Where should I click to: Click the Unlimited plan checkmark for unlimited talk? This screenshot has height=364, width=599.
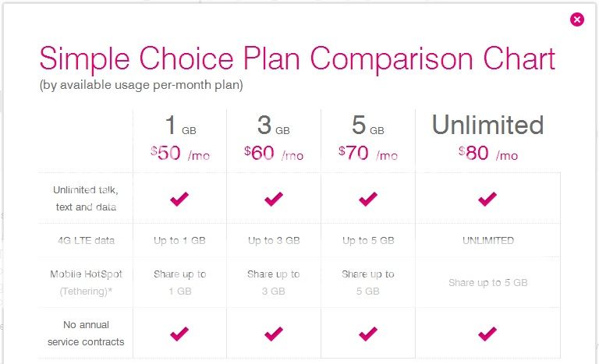click(x=487, y=199)
